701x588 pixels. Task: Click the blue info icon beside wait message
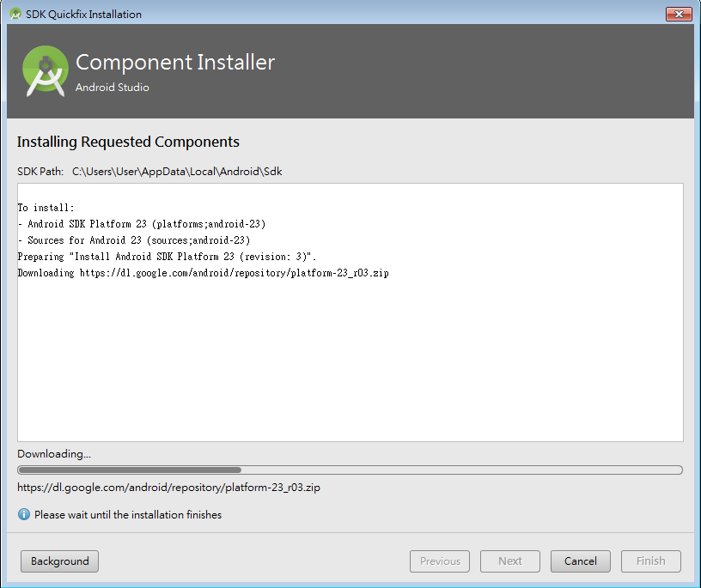(24, 514)
